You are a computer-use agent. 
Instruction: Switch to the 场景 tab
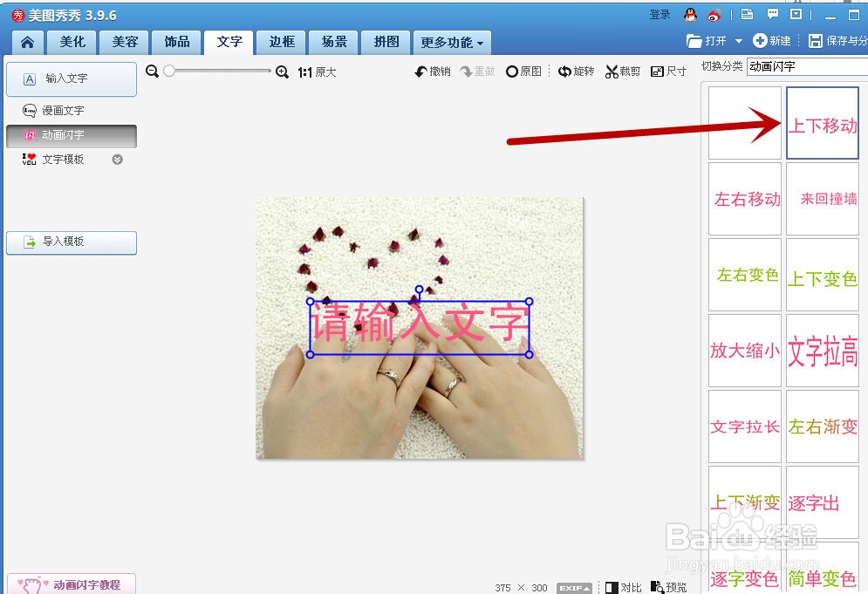(x=334, y=42)
